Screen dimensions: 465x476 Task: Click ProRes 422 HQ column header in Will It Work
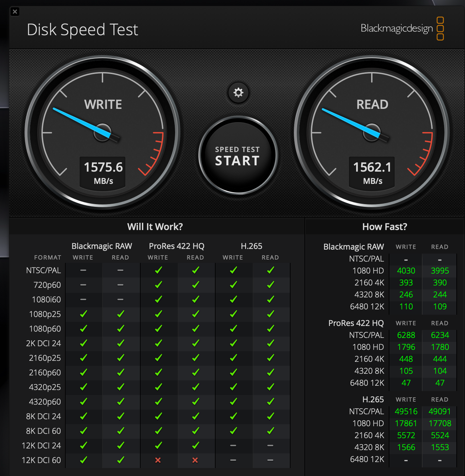click(x=176, y=246)
